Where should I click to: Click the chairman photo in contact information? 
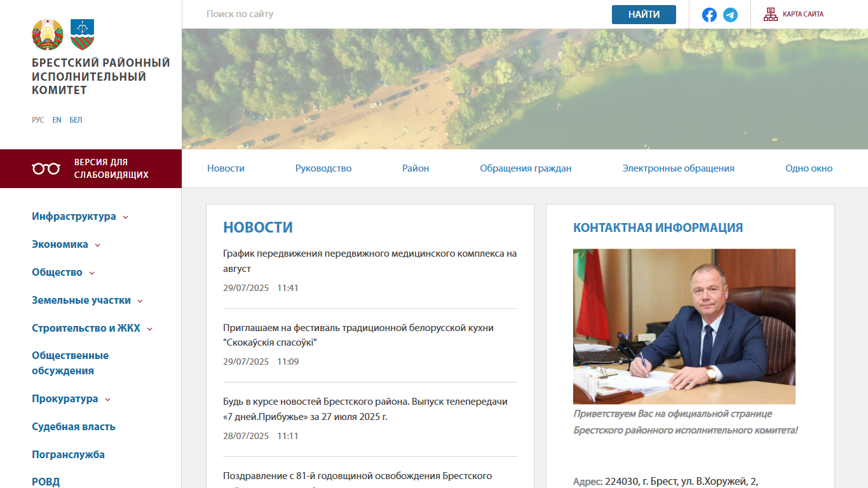pos(684,327)
